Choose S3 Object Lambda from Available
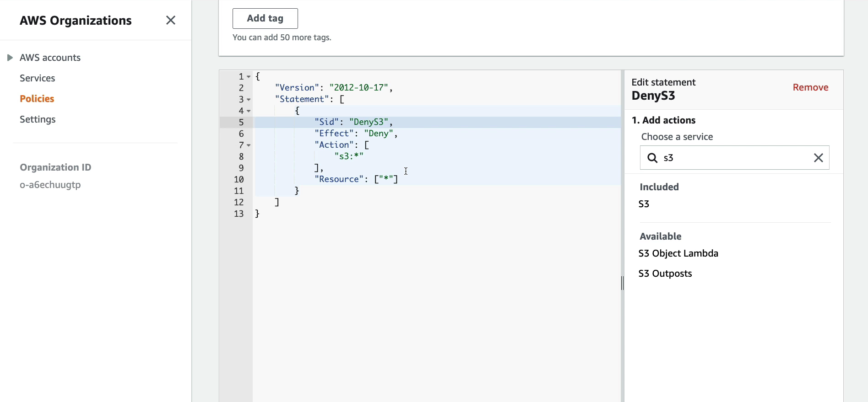This screenshot has height=402, width=868. click(x=678, y=253)
